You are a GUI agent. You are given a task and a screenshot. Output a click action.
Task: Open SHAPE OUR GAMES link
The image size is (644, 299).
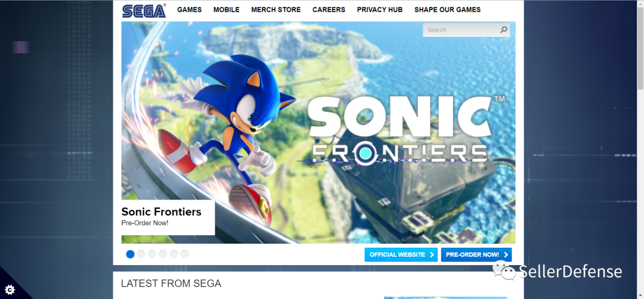click(x=447, y=10)
